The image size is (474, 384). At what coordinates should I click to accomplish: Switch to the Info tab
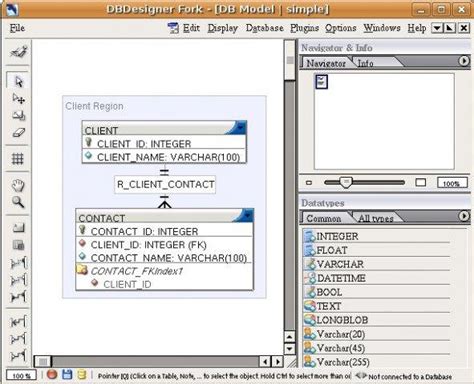coord(365,63)
